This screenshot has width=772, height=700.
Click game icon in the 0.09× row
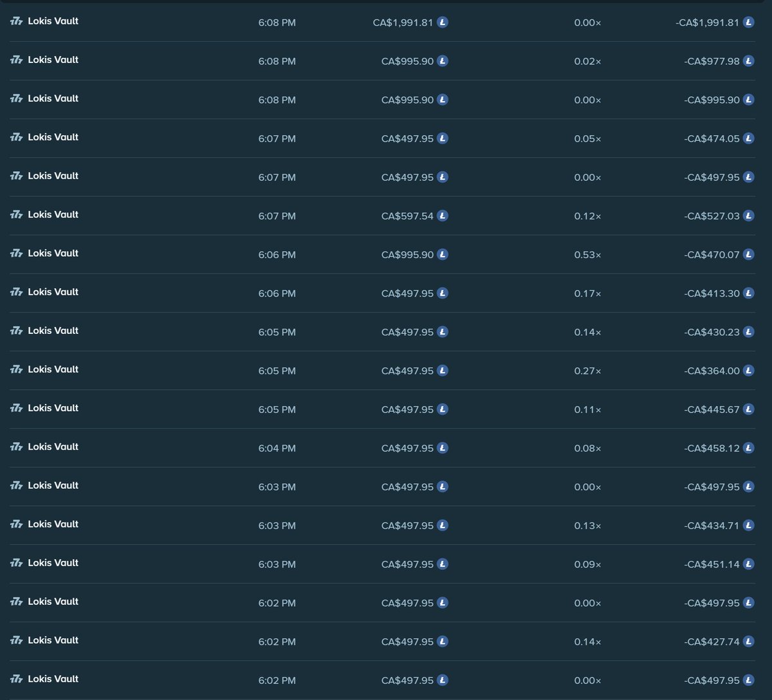(17, 563)
